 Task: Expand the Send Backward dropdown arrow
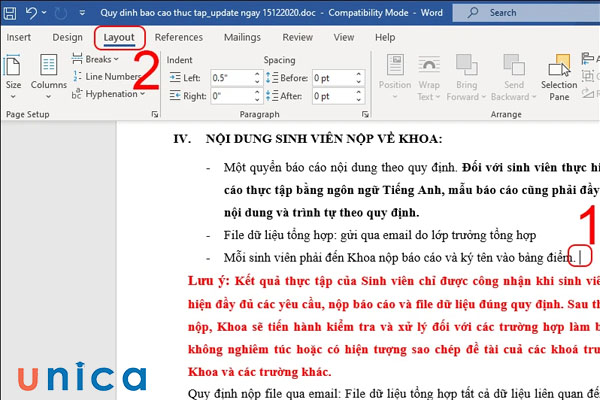click(533, 97)
